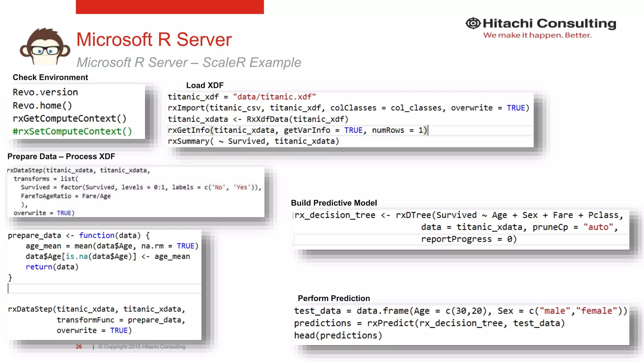Click the 'test_data = data.frame' line
The width and height of the screenshot is (644, 362).
tap(461, 311)
